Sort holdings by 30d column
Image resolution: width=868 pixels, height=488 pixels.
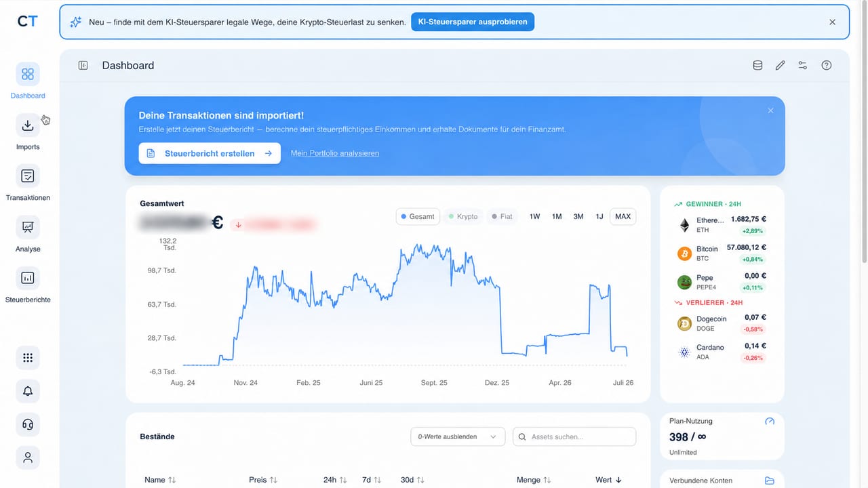(x=412, y=480)
